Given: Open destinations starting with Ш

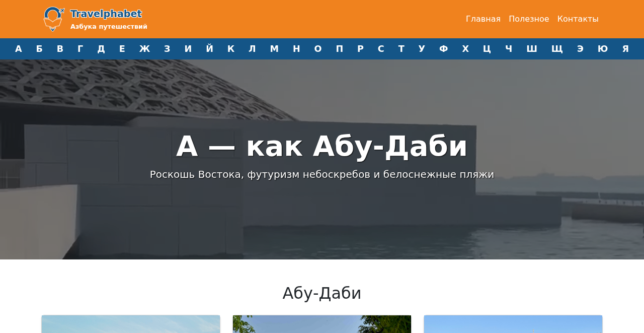Looking at the screenshot, I should (531, 48).
